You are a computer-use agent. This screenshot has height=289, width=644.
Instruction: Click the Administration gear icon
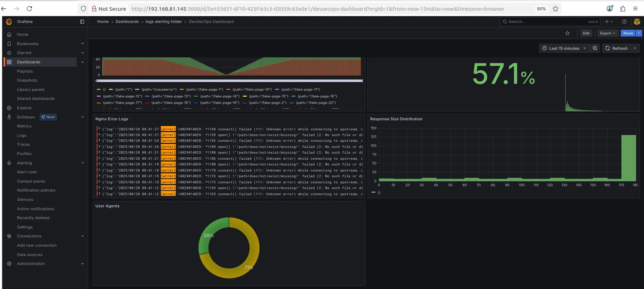[9, 264]
